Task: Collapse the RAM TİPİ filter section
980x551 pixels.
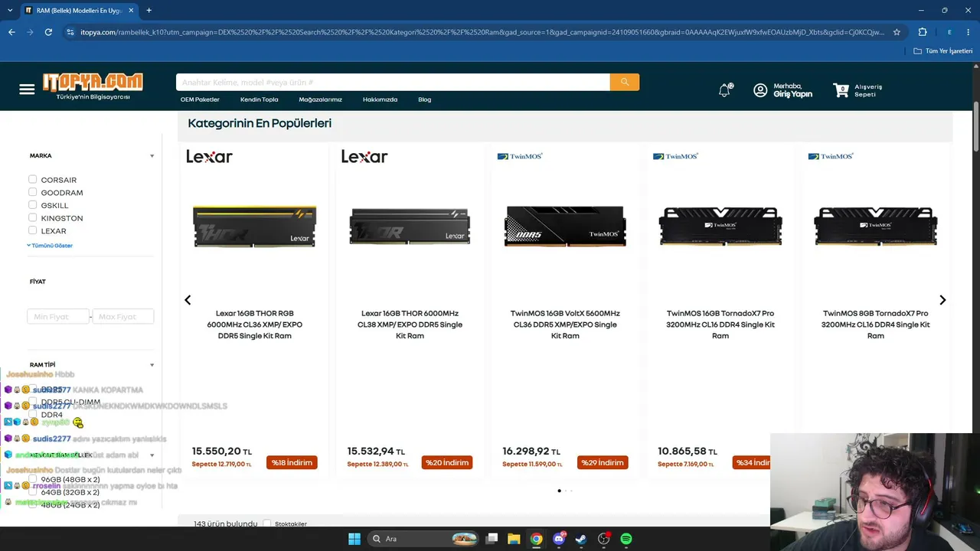Action: [x=152, y=365]
